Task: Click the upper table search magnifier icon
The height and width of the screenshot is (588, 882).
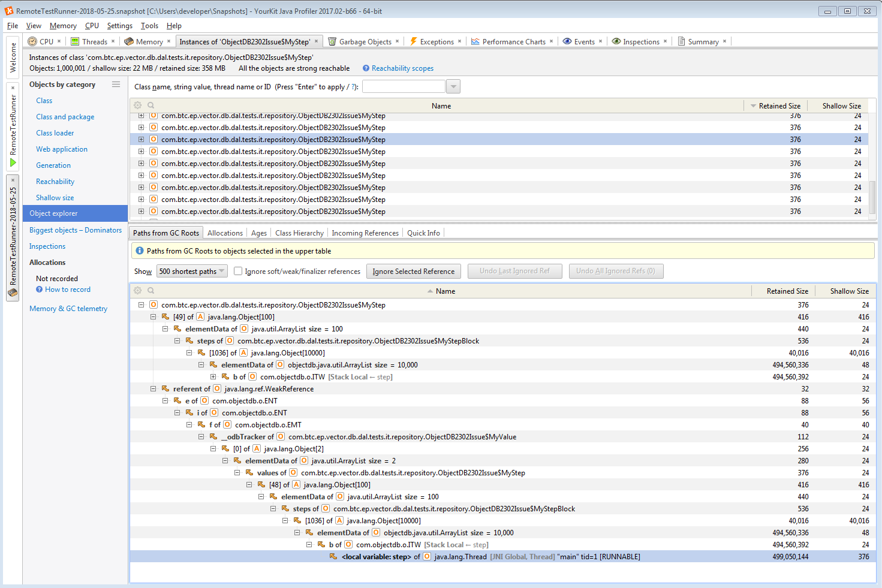Action: (151, 105)
